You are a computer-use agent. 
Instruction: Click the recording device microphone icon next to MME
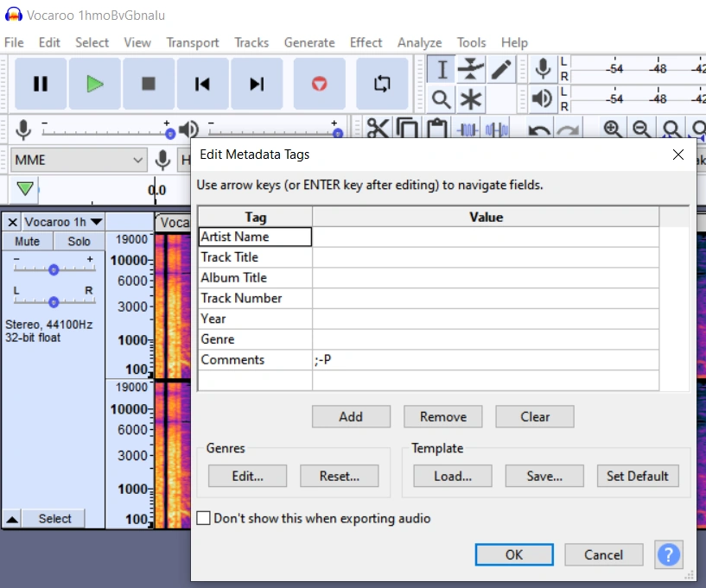(x=162, y=160)
